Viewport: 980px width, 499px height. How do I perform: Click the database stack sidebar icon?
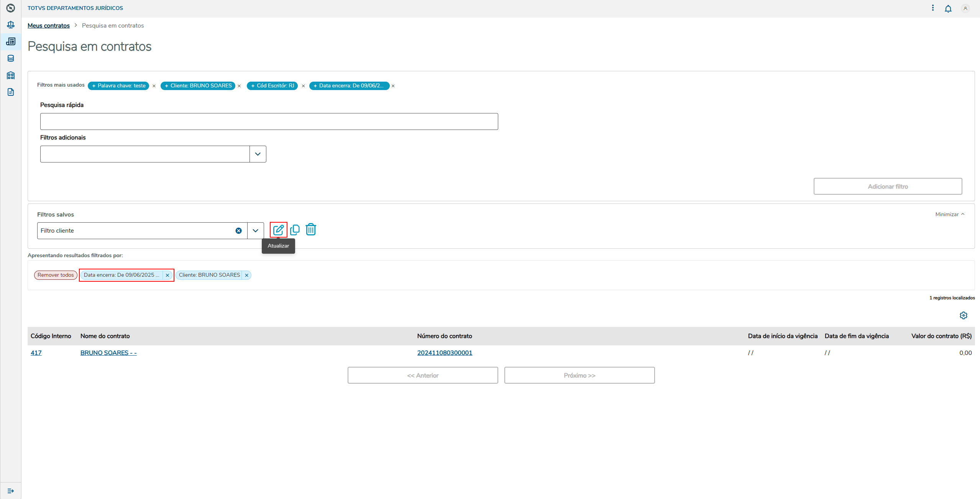pos(11,58)
